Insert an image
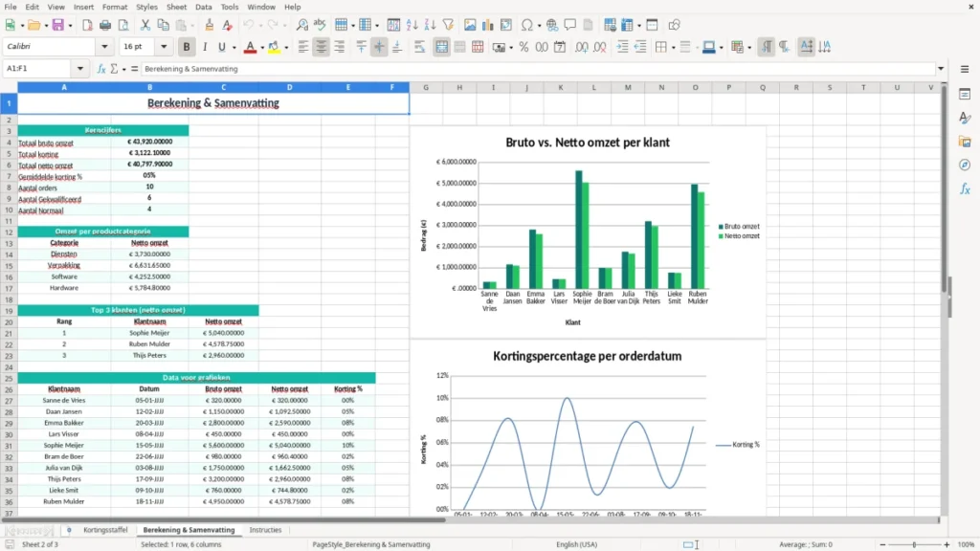Viewport: 980px width, 551px height. (x=470, y=25)
